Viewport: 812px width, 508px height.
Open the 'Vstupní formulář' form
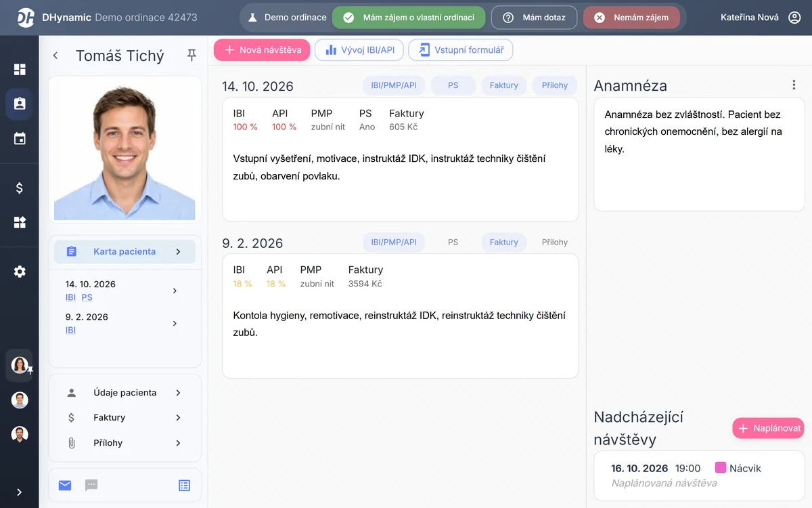(x=461, y=50)
